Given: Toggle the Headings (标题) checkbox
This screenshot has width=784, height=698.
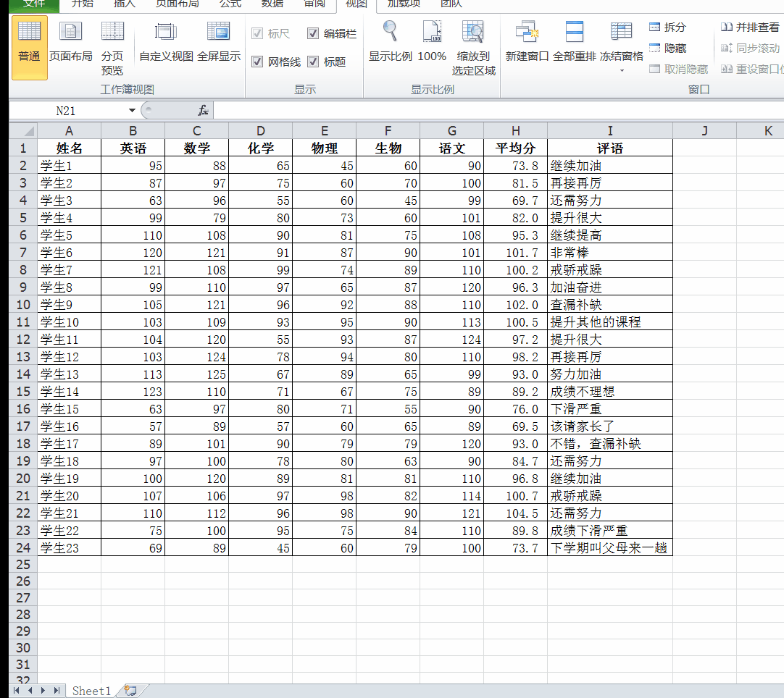Looking at the screenshot, I should pyautogui.click(x=313, y=62).
